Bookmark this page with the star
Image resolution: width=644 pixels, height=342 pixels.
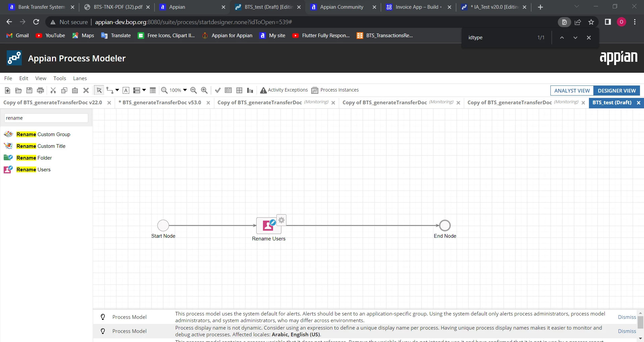click(x=591, y=22)
